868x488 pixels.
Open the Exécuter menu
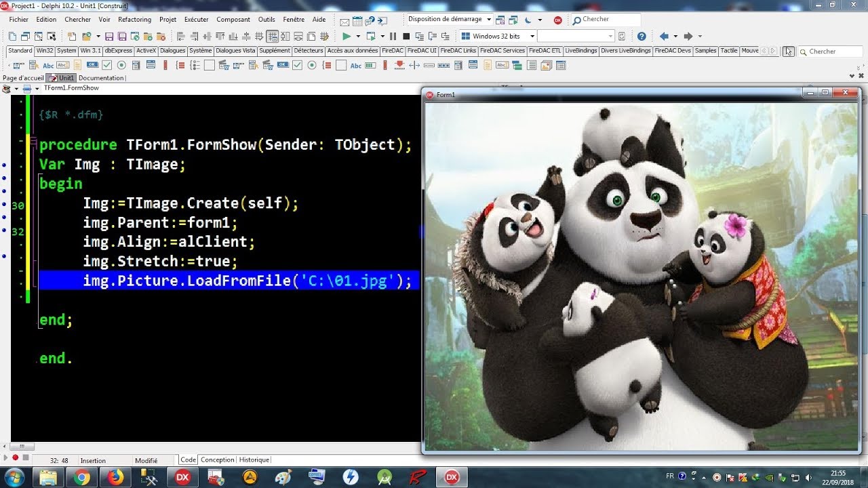pos(197,20)
